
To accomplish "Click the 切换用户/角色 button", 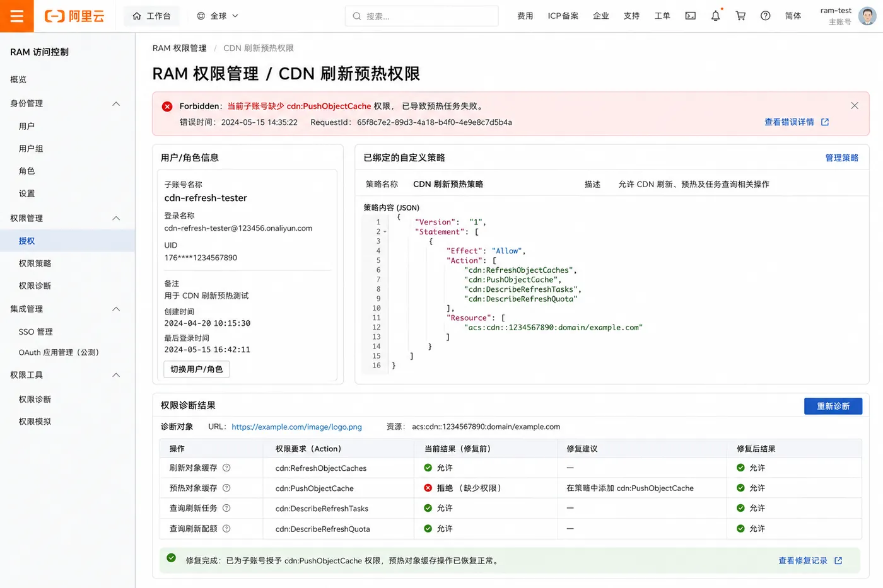I will (196, 369).
